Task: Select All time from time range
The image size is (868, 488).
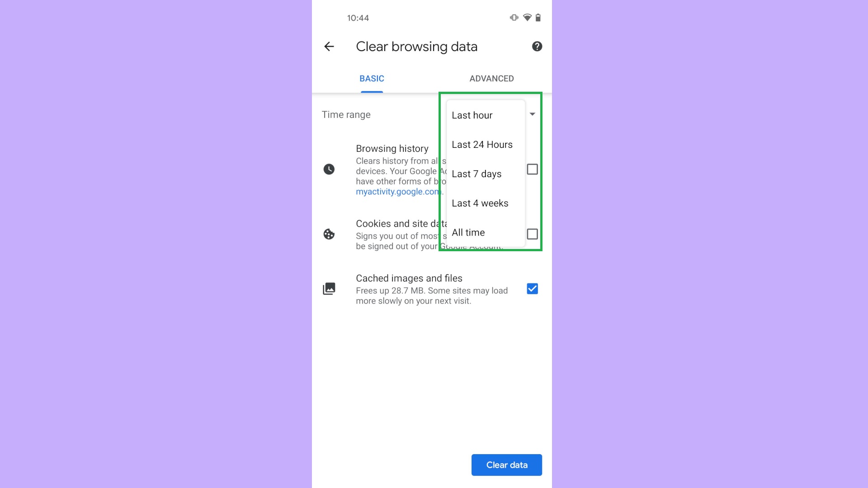Action: (x=468, y=232)
